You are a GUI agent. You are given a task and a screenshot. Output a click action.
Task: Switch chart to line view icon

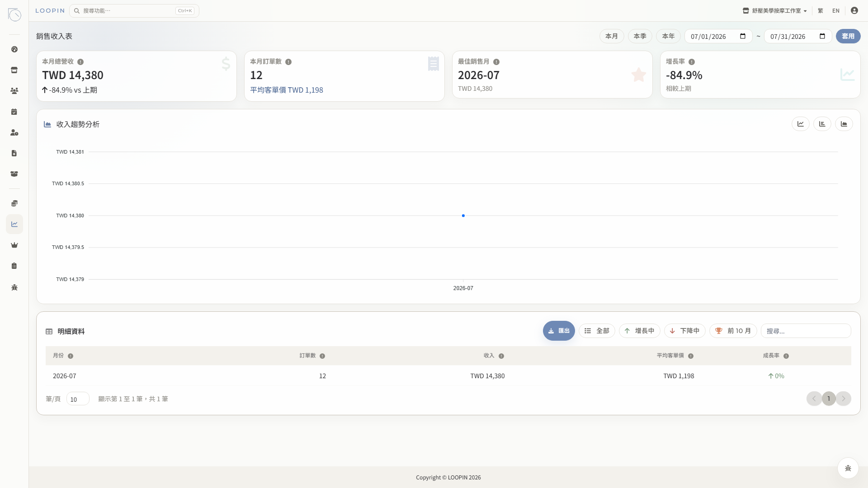click(800, 124)
